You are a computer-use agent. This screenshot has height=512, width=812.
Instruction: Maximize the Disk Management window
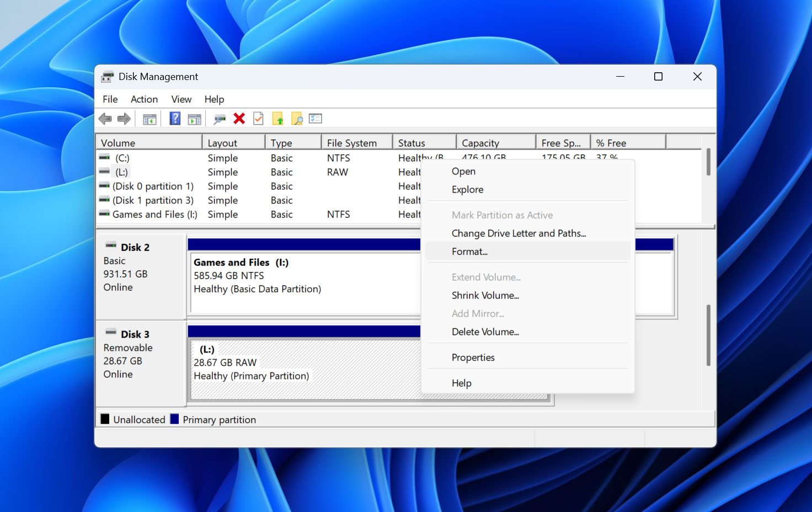(658, 77)
